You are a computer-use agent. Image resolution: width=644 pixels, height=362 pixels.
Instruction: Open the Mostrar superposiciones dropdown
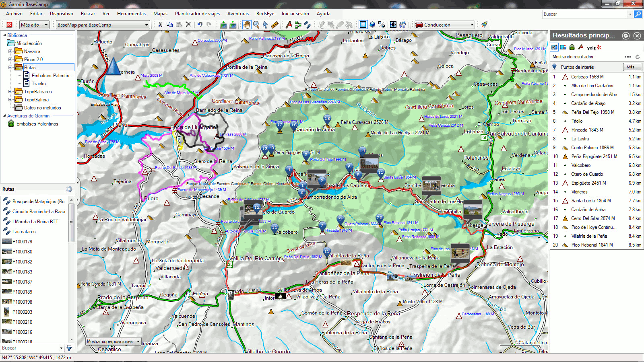pyautogui.click(x=138, y=341)
